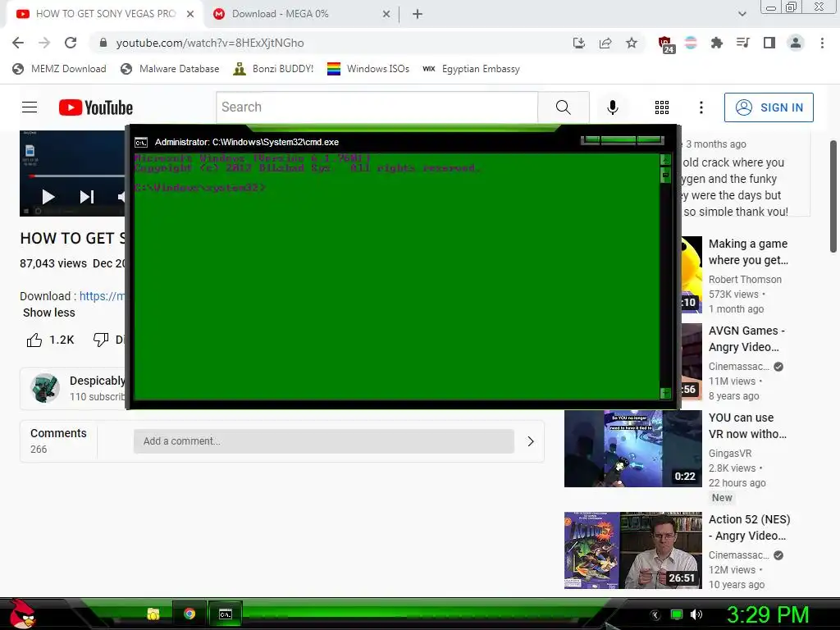The height and width of the screenshot is (630, 840).
Task: Open the media control playlist icon
Action: click(x=742, y=43)
